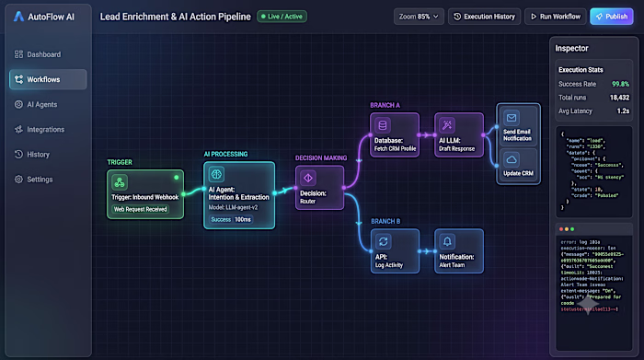The image size is (644, 360).
Task: Click the Run Workflow play icon
Action: 534,17
